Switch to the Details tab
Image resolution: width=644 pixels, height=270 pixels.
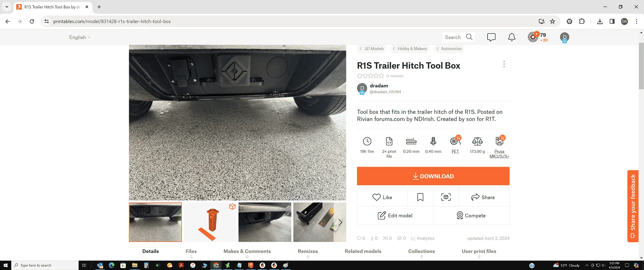151,251
